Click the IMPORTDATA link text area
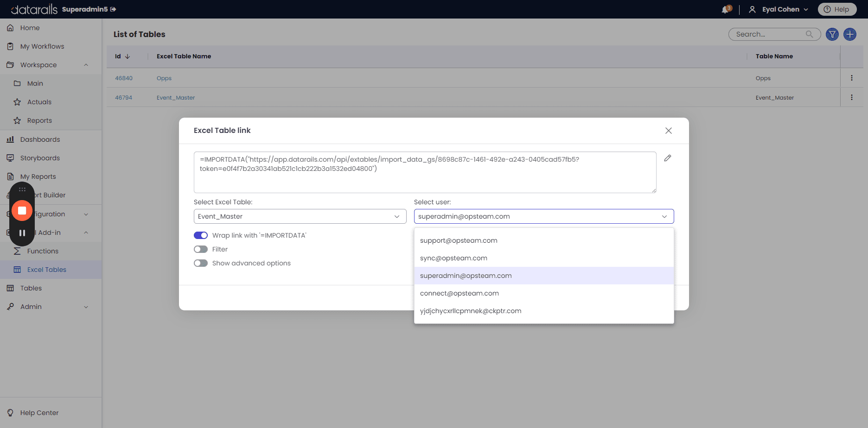This screenshot has height=428, width=868. pyautogui.click(x=425, y=172)
